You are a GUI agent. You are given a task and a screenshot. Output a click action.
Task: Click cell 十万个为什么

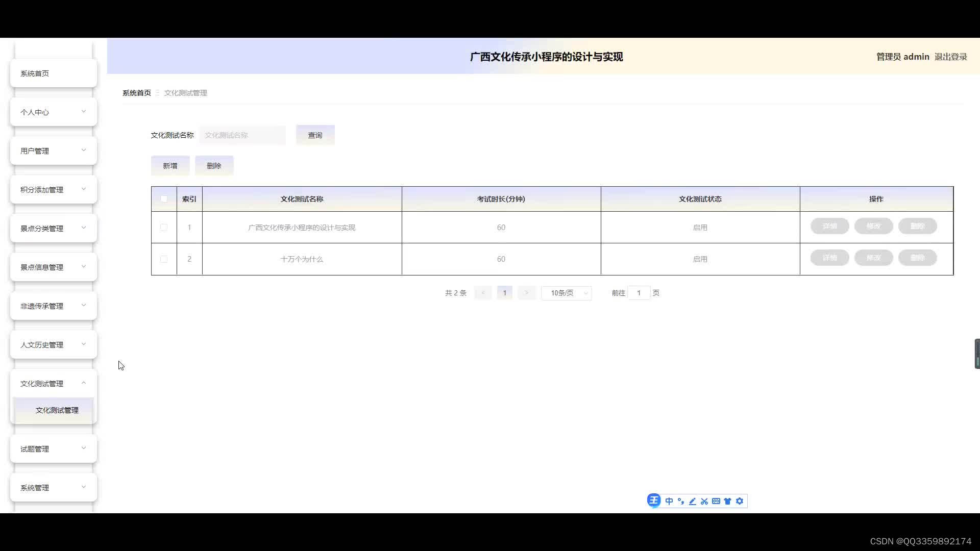[302, 259]
